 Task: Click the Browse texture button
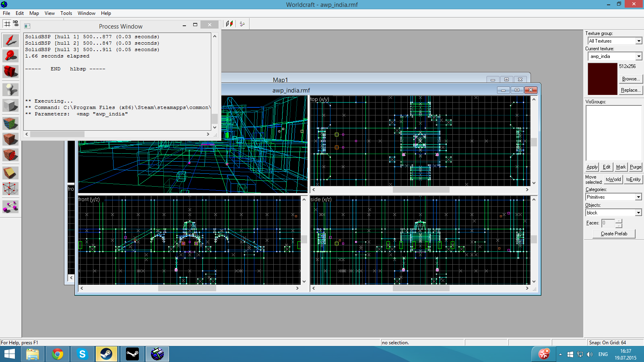coord(631,79)
